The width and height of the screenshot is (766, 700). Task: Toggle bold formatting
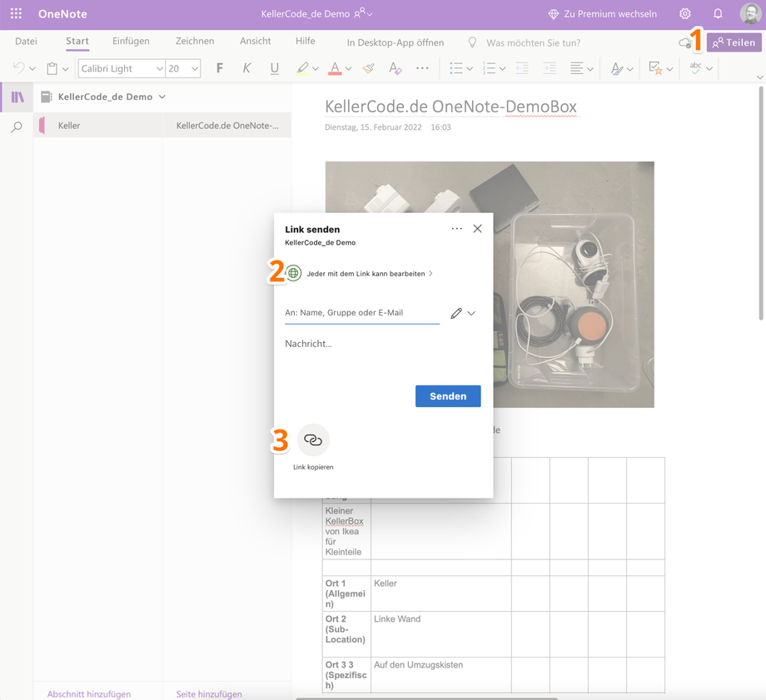219,68
